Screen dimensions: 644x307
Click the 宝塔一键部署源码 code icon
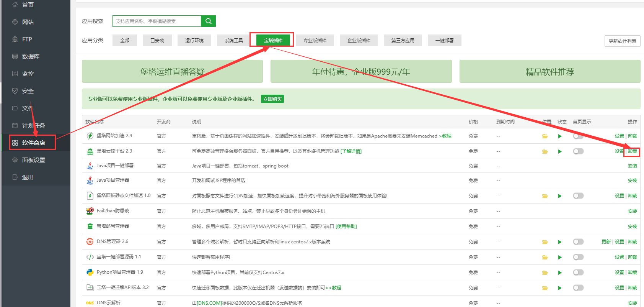(90, 257)
